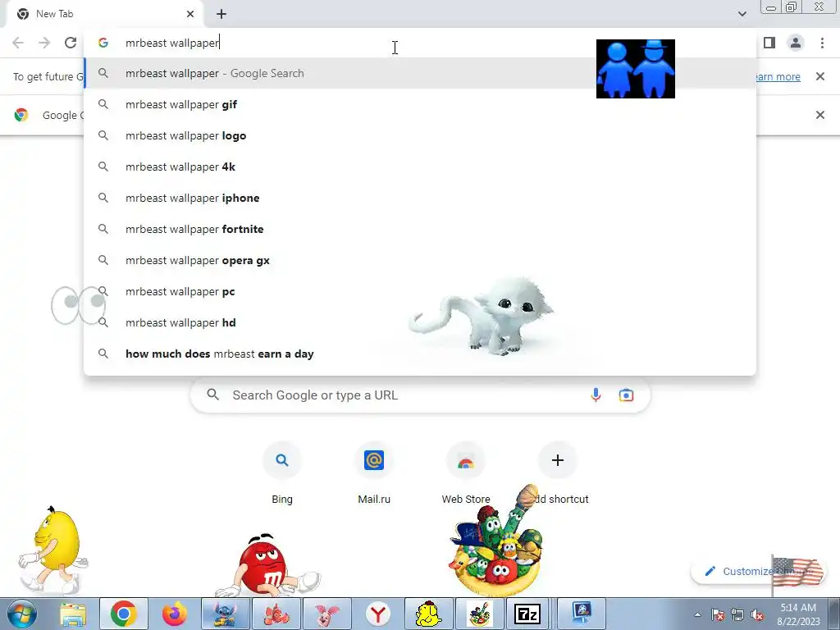Close the New Tab tab

coord(190,14)
